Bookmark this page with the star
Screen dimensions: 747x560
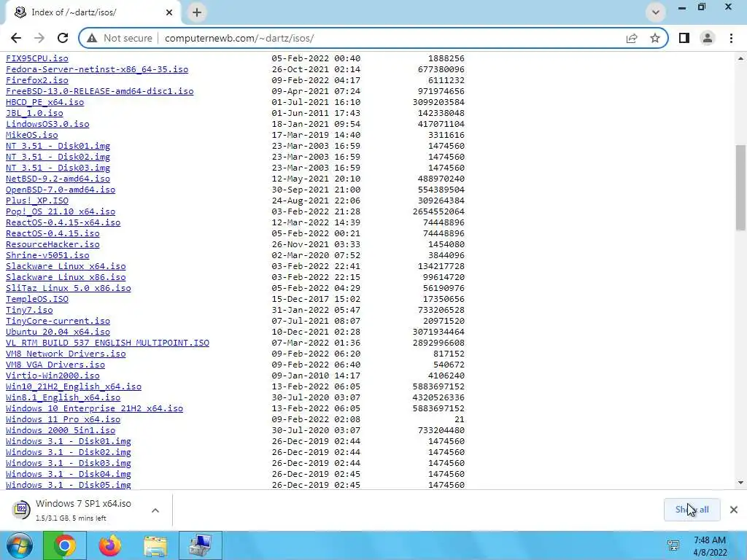coord(655,38)
